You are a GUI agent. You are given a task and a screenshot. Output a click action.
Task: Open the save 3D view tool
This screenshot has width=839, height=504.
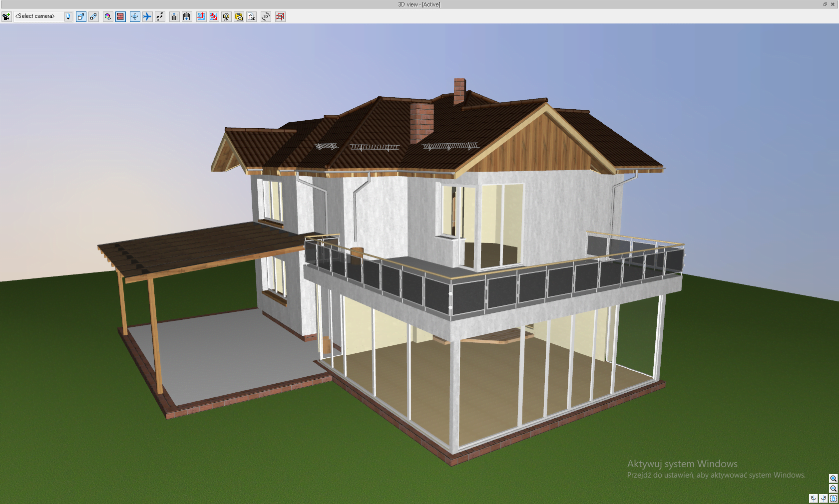pyautogui.click(x=252, y=16)
